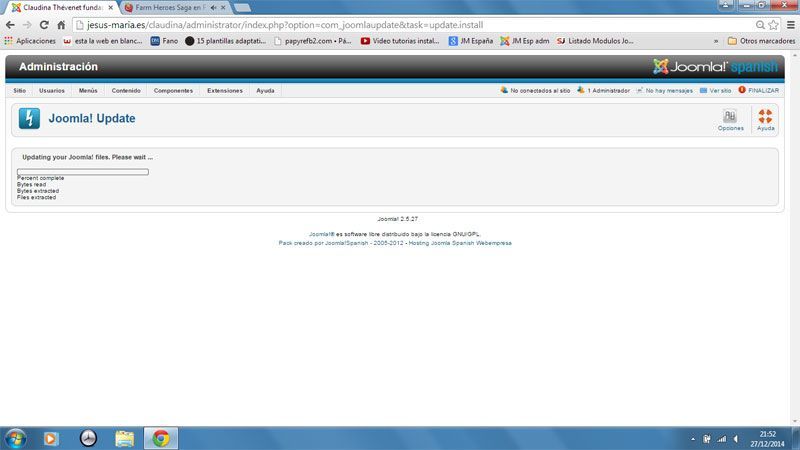Viewport: 800px width, 450px height.
Task: Click the taskbar clock and date
Action: tap(767, 439)
